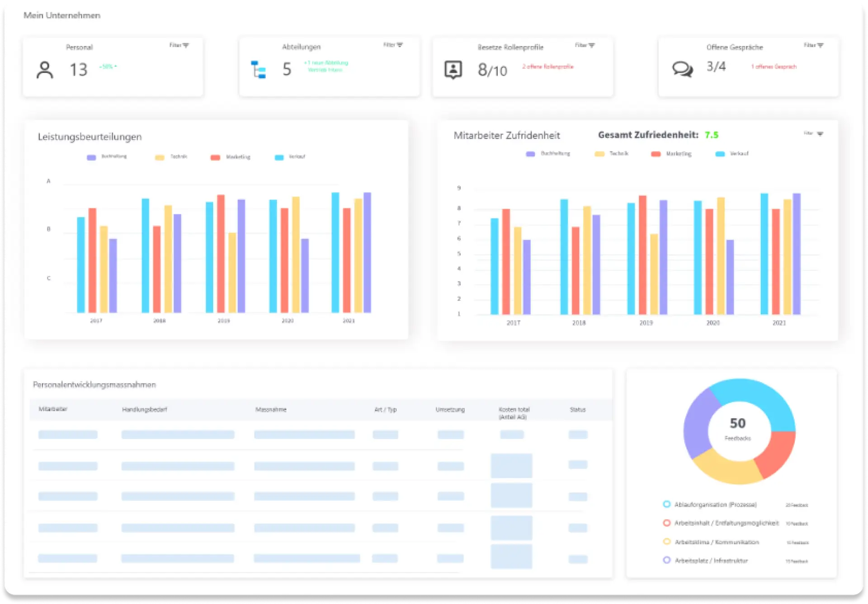Click the 'Arbeitsplatz / Infrastruktur' legend label
This screenshot has height=604, width=868.
pos(711,561)
